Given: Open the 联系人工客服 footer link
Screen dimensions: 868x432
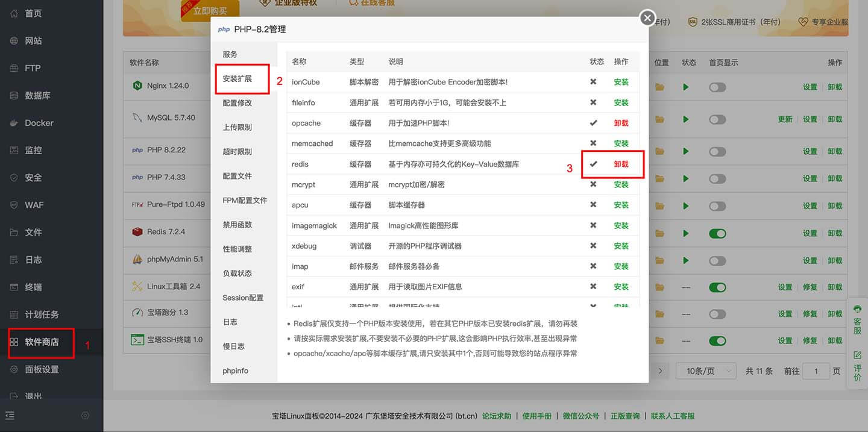Looking at the screenshot, I should [x=673, y=416].
